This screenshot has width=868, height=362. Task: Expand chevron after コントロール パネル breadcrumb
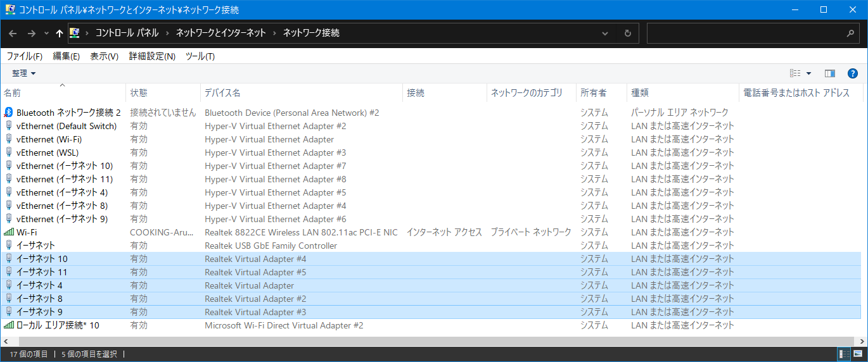pyautogui.click(x=167, y=33)
